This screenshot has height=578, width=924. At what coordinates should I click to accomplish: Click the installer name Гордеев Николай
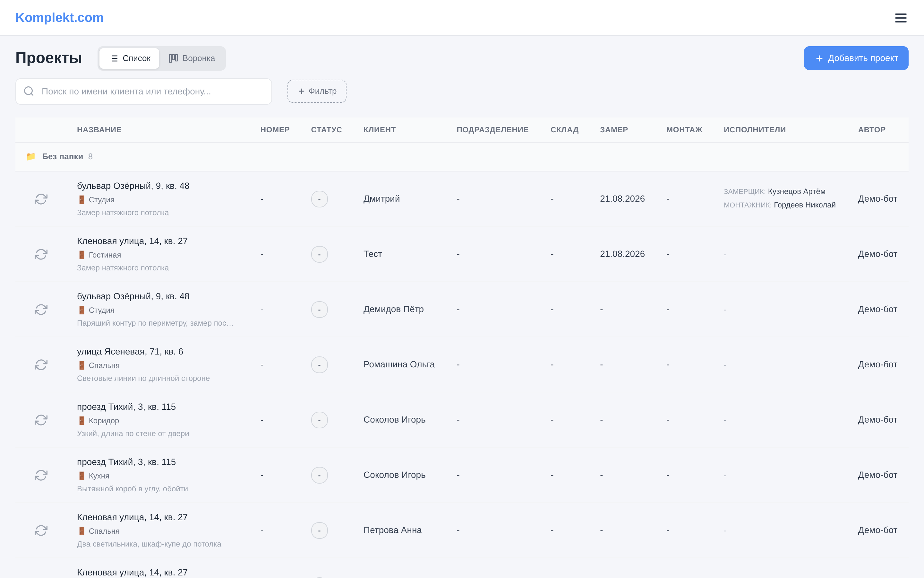[805, 205]
